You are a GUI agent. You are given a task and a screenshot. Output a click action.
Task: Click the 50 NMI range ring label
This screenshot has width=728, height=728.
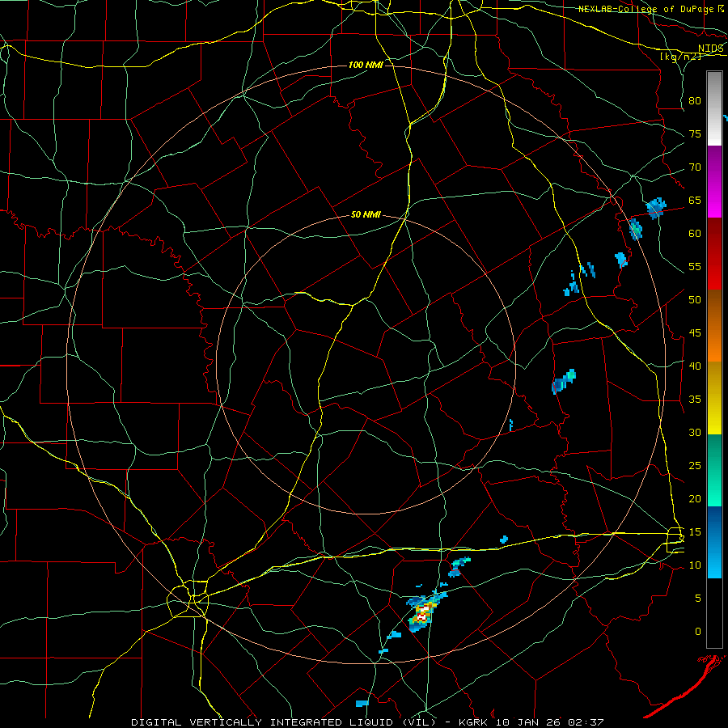coord(366,214)
